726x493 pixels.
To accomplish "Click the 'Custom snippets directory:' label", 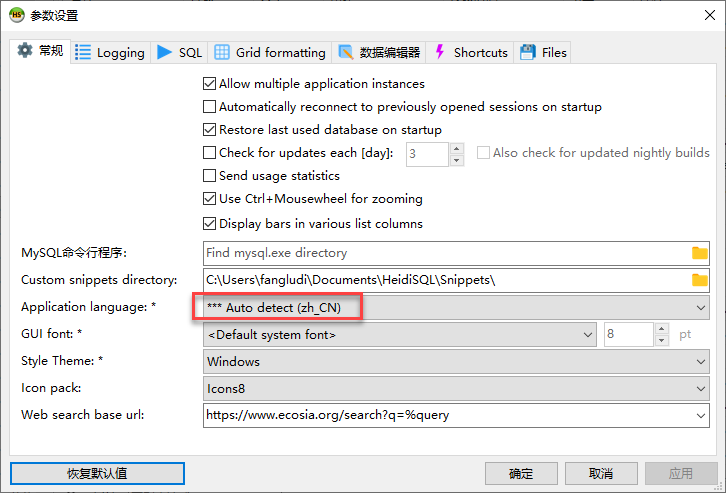I will tap(99, 280).
